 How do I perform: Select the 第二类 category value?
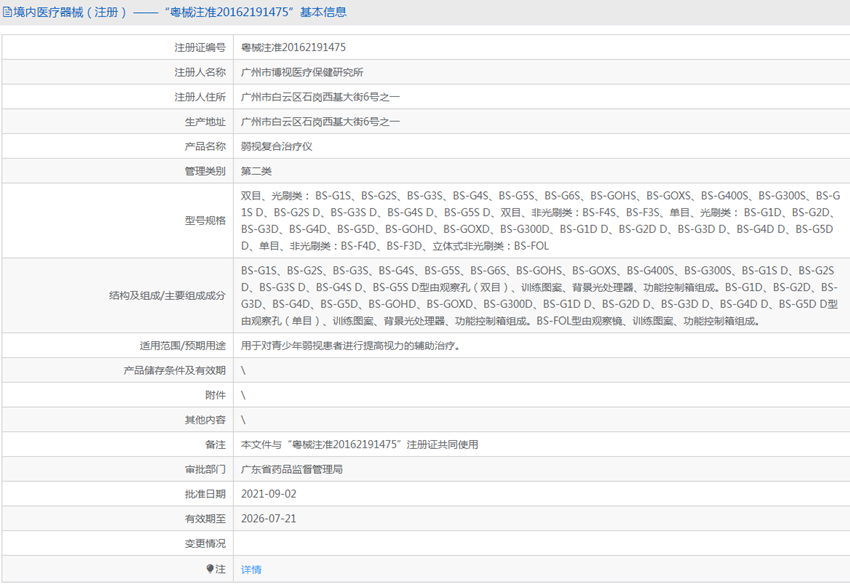click(256, 171)
